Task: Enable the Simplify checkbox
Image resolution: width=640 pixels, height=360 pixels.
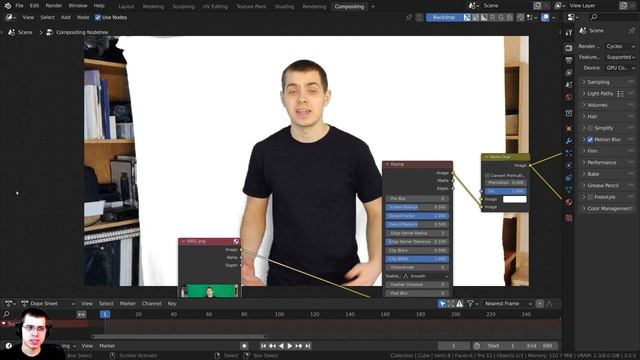Action: coord(590,128)
